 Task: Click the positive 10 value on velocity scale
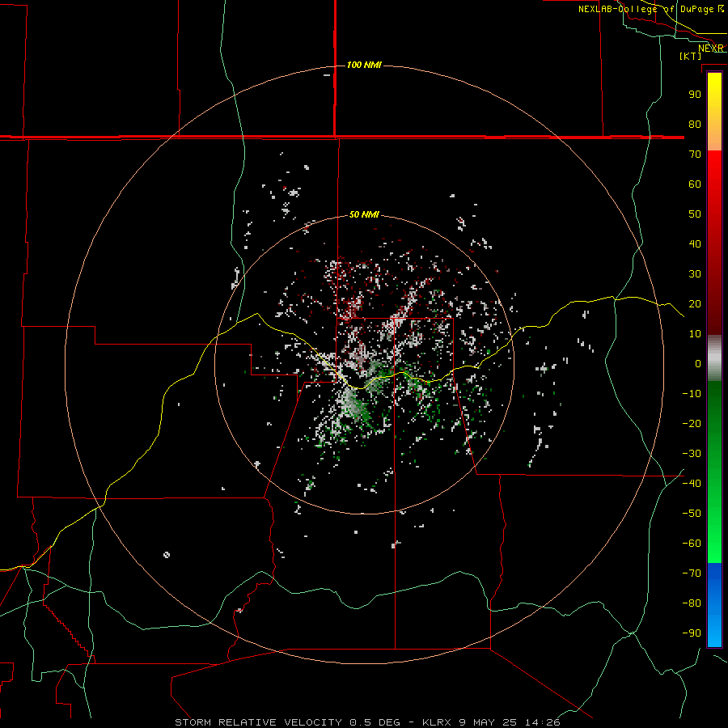(695, 334)
